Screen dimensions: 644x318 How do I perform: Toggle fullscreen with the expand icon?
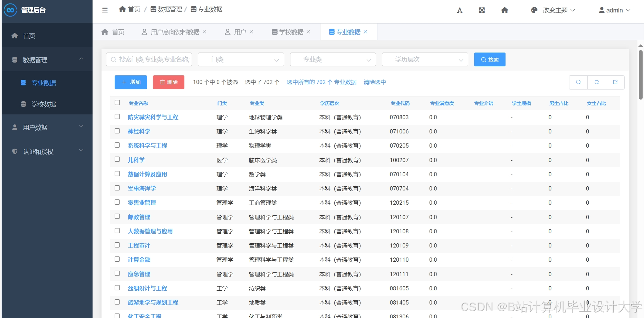point(482,10)
